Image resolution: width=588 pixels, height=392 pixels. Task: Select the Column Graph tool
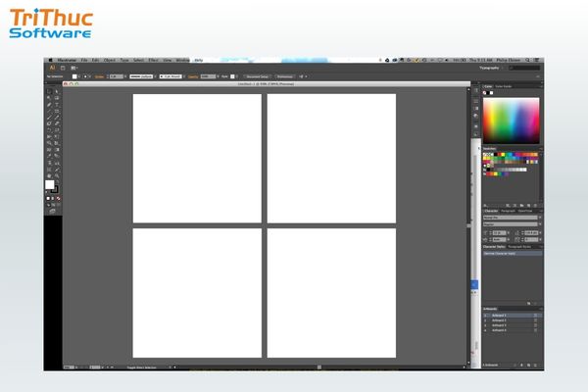click(57, 163)
